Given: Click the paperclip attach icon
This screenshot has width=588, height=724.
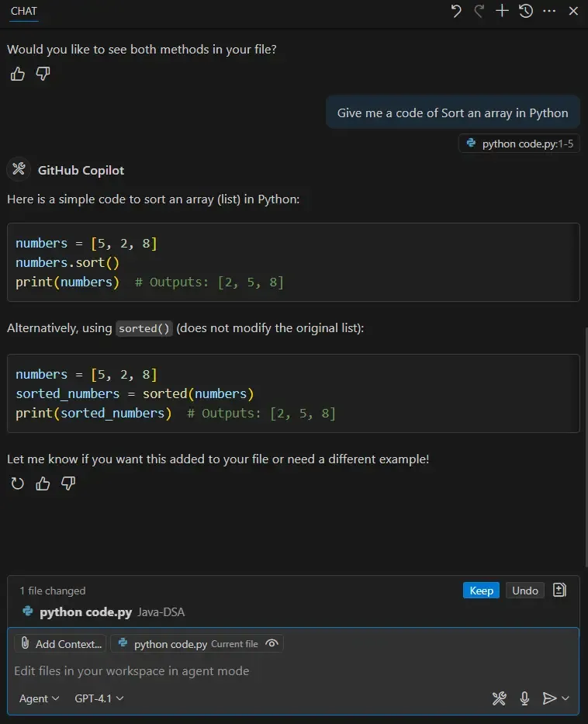Looking at the screenshot, I should tap(26, 643).
